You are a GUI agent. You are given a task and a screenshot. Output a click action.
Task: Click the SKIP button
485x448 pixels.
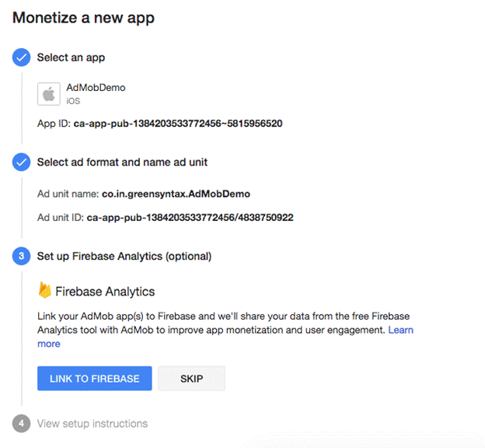(x=191, y=378)
